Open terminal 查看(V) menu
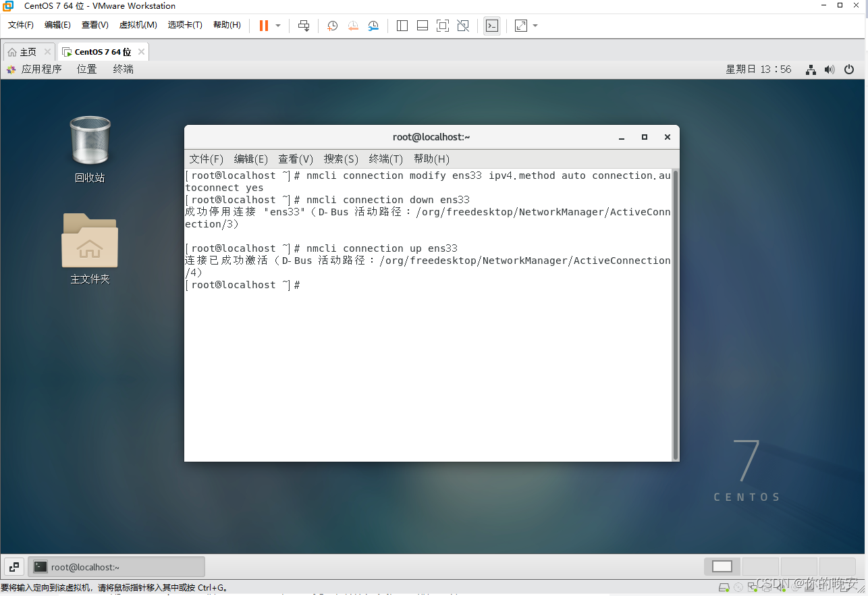This screenshot has height=596, width=868. [296, 159]
